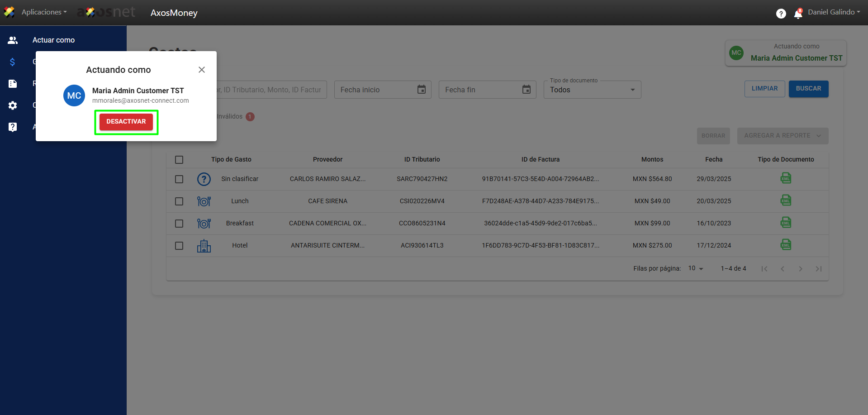Open the notifications bell icon
Viewport: 868px width, 415px height.
pyautogui.click(x=798, y=14)
